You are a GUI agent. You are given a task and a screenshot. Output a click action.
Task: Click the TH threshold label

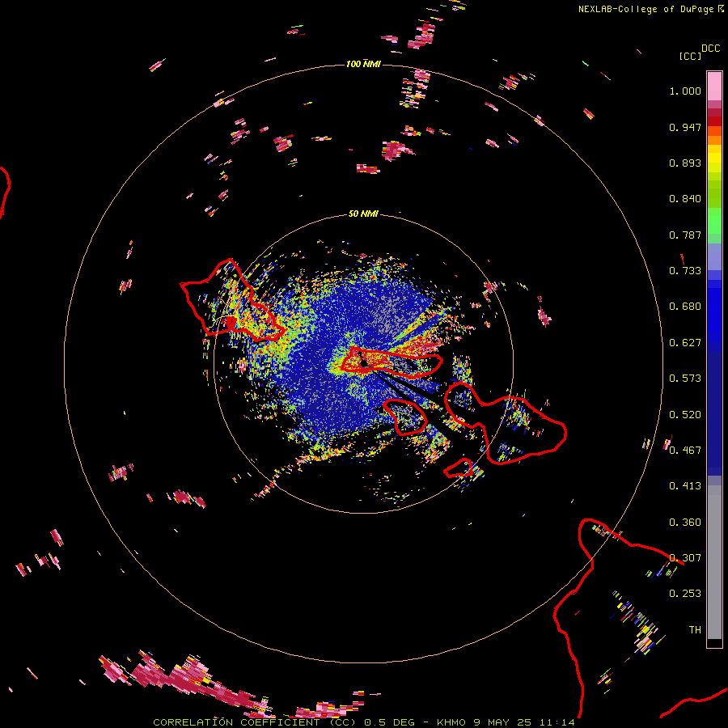[695, 630]
